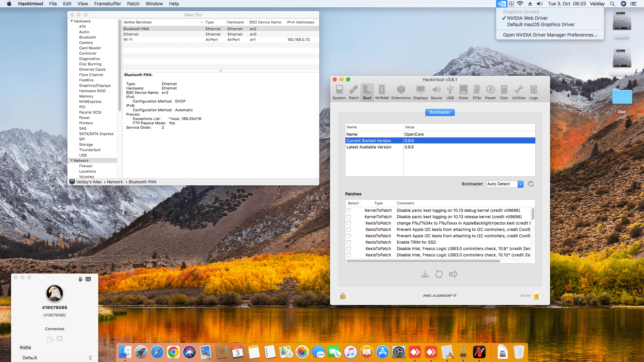Select NVIDIA Web Driver in the menu
The width and height of the screenshot is (644, 362).
tap(527, 18)
